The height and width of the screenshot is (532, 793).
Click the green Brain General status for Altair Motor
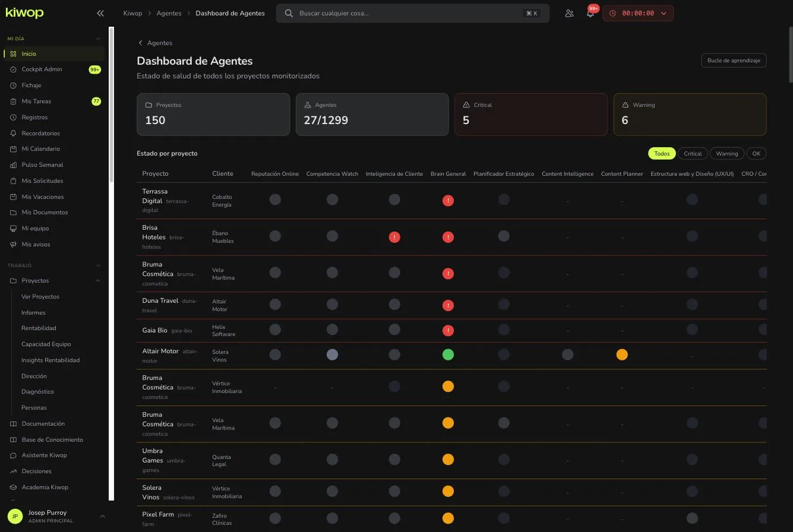[x=448, y=354]
